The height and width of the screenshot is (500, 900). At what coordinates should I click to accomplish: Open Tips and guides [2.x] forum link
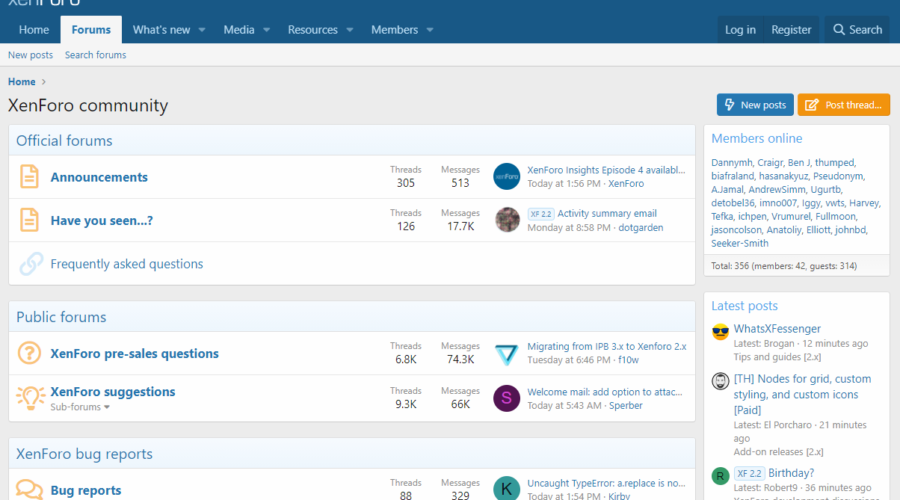pyautogui.click(x=777, y=357)
